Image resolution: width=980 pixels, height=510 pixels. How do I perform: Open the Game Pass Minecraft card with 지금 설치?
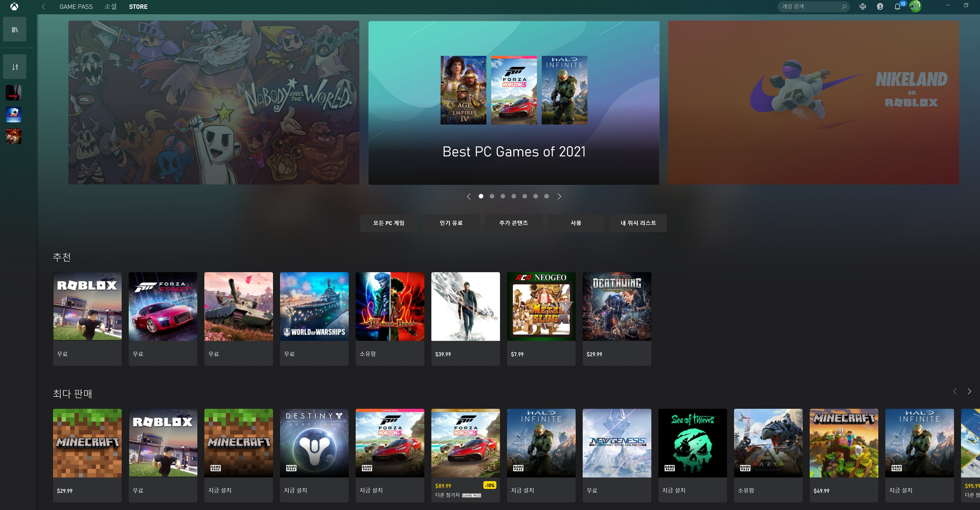(x=238, y=456)
